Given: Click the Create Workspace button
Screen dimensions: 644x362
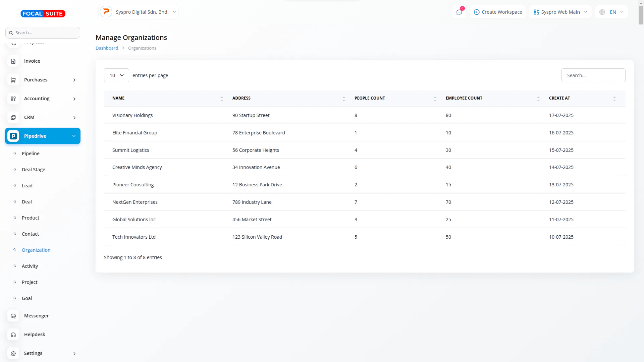Looking at the screenshot, I should tap(498, 12).
